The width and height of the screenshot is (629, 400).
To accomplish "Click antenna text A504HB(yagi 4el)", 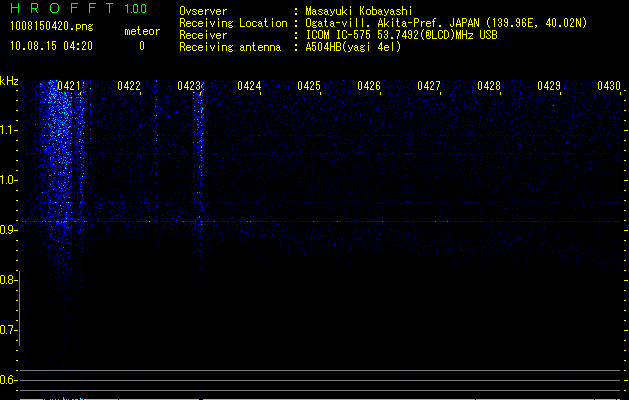I will click(353, 47).
